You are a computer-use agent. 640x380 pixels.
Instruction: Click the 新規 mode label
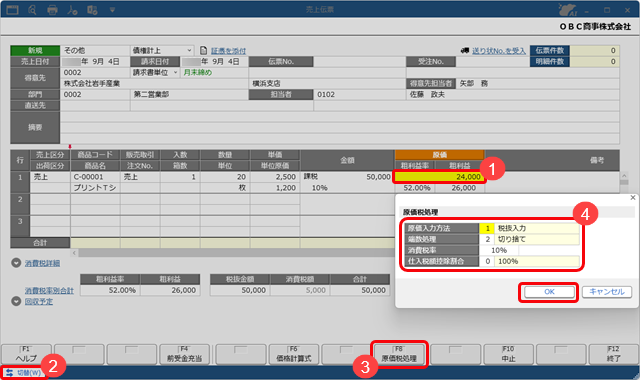tap(35, 51)
